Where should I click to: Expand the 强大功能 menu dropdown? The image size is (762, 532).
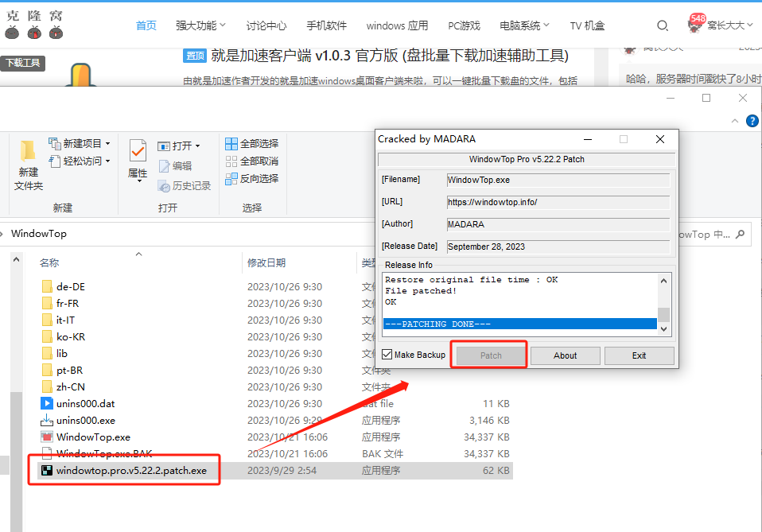(223, 25)
